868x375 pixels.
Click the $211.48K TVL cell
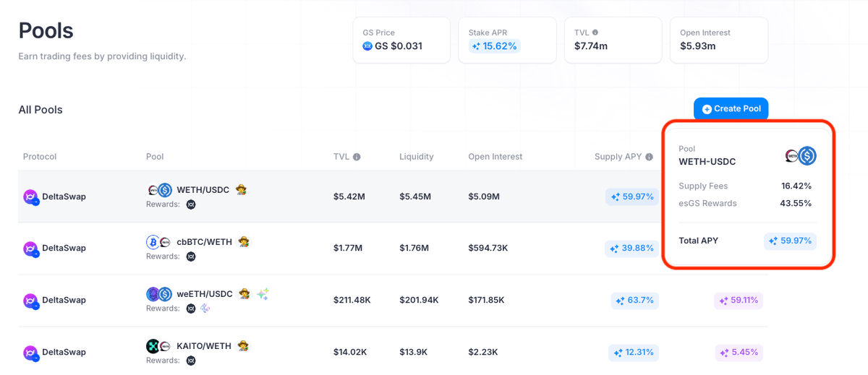click(352, 301)
